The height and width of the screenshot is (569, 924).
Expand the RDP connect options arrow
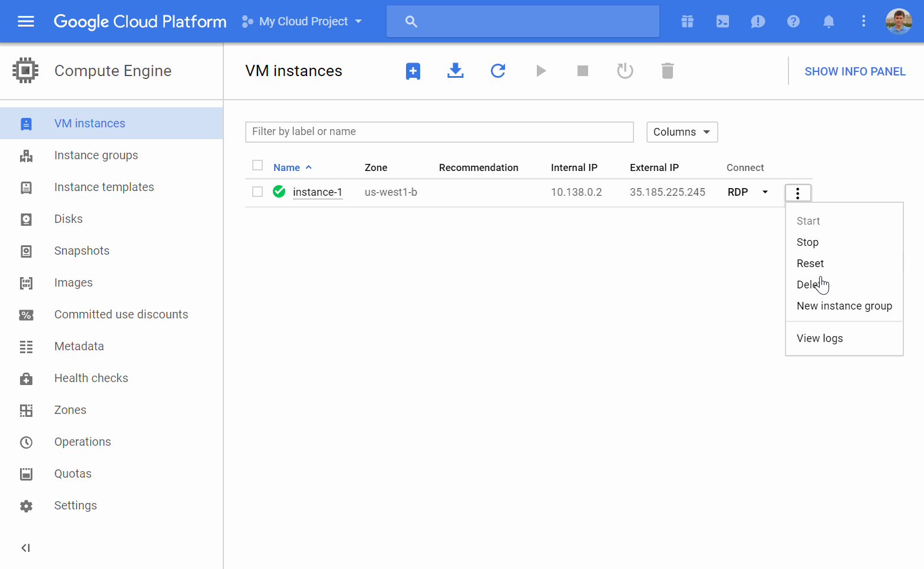click(765, 192)
